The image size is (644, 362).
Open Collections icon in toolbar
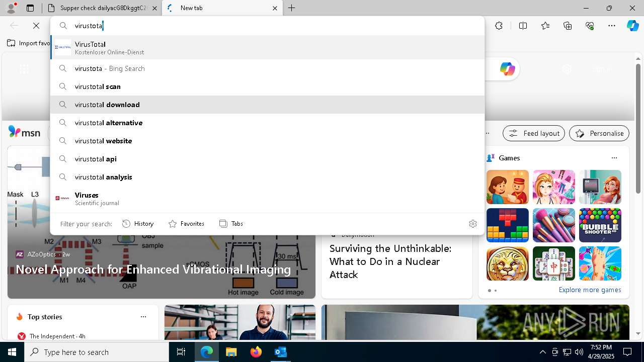pyautogui.click(x=568, y=26)
